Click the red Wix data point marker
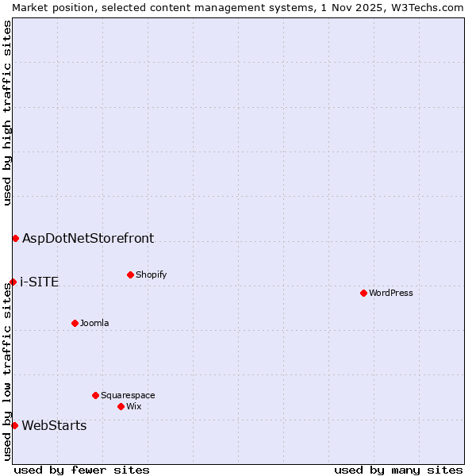476x476 pixels. click(x=121, y=406)
